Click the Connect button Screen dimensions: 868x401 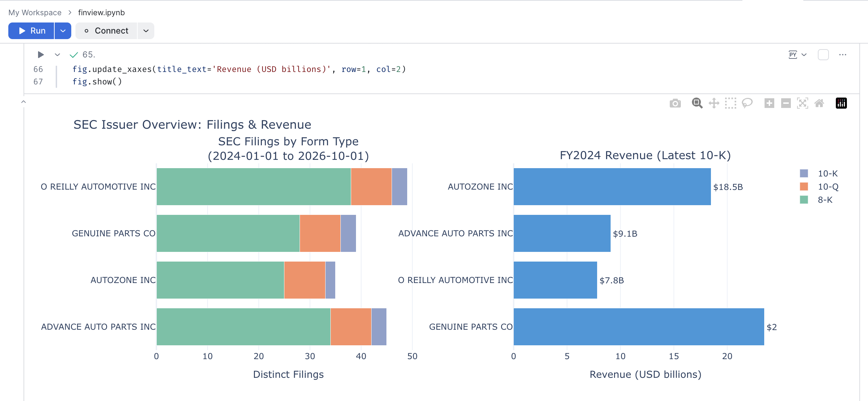pos(106,31)
